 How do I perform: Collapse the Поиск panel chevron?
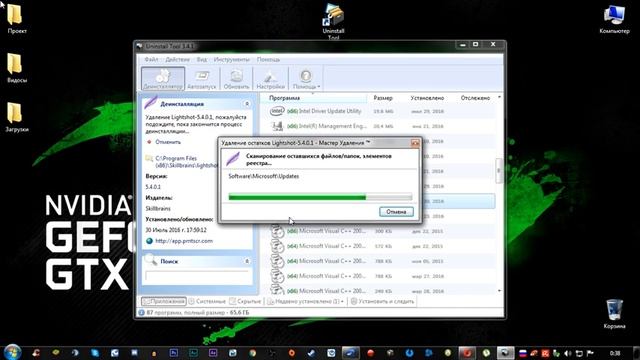coord(247,261)
